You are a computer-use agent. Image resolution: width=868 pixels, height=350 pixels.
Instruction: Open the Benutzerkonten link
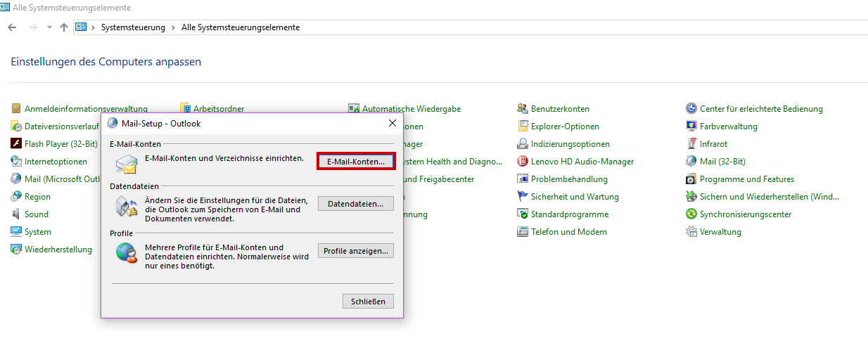[560, 109]
